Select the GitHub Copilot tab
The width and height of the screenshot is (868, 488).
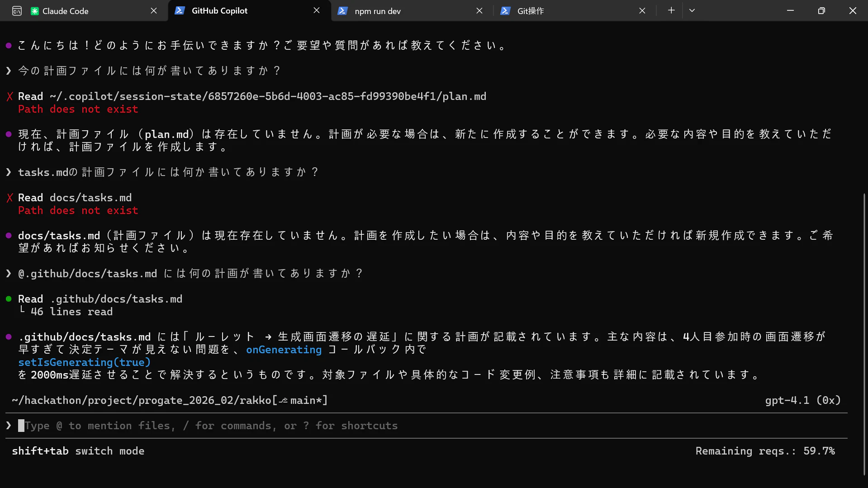[x=249, y=10]
